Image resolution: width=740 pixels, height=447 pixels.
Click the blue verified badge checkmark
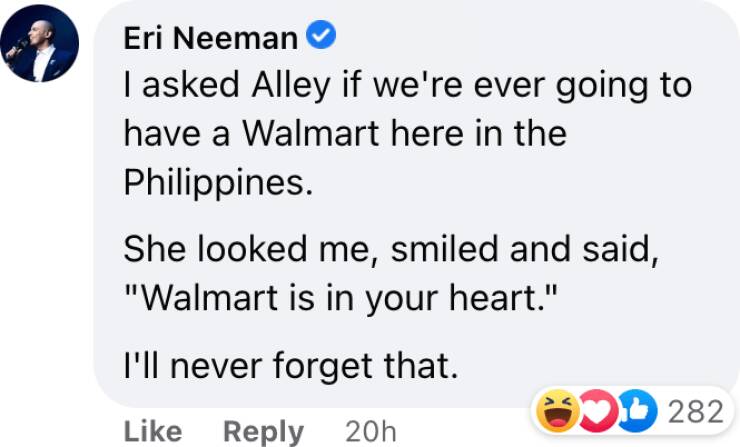(320, 37)
